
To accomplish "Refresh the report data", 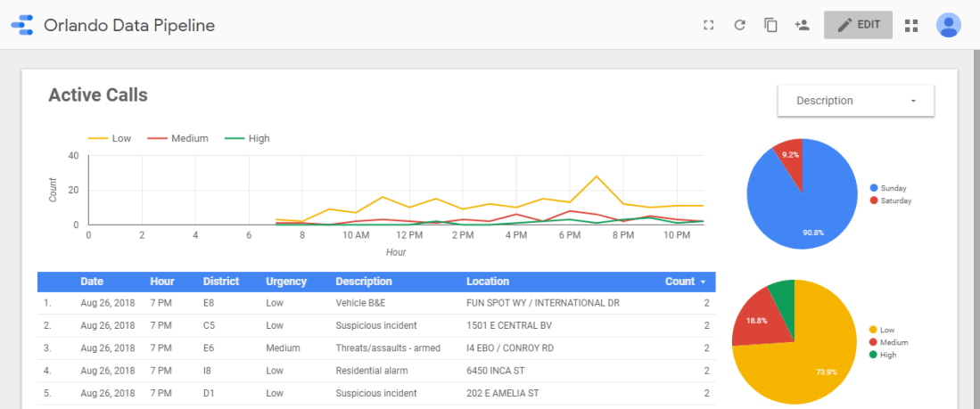I will [739, 25].
